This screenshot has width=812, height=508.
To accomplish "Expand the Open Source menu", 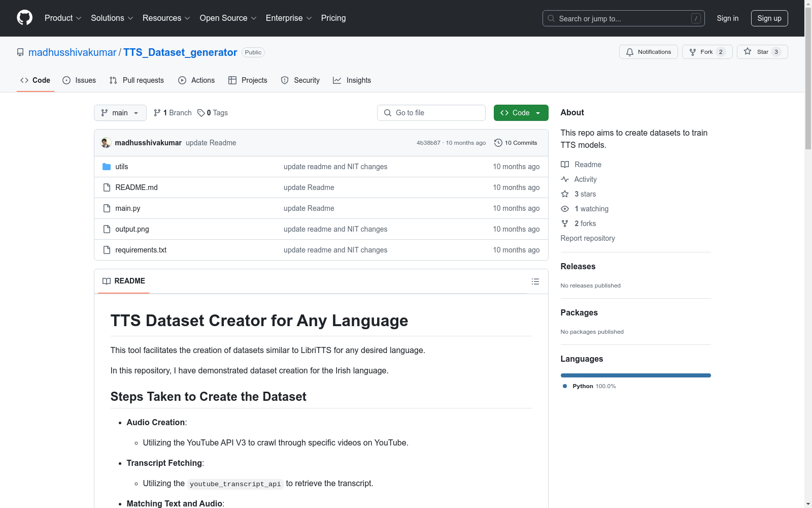I will tap(228, 18).
